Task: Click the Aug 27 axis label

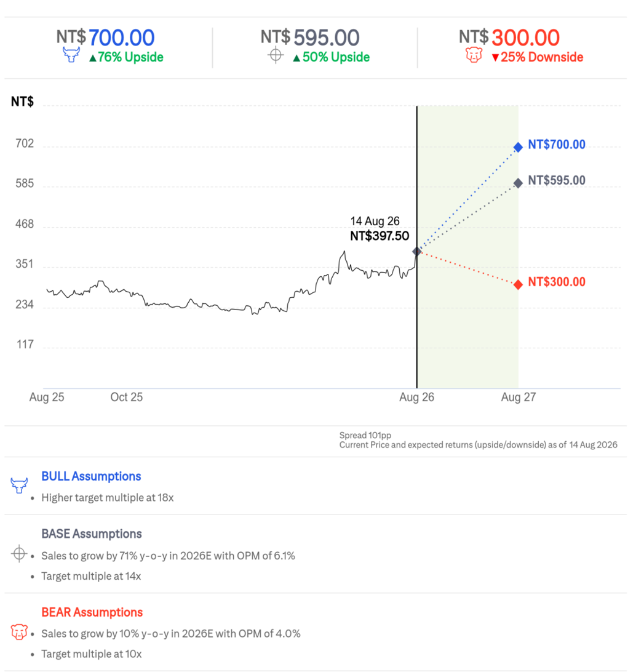Action: point(519,398)
